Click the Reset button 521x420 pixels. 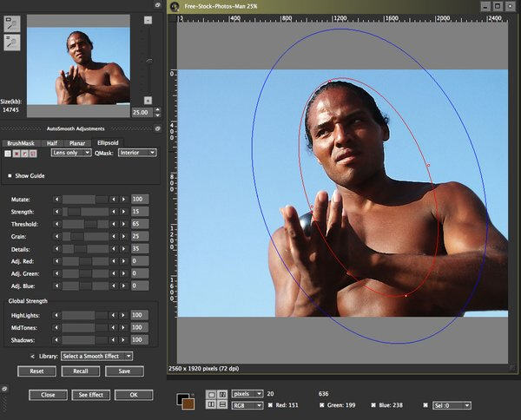coord(36,371)
